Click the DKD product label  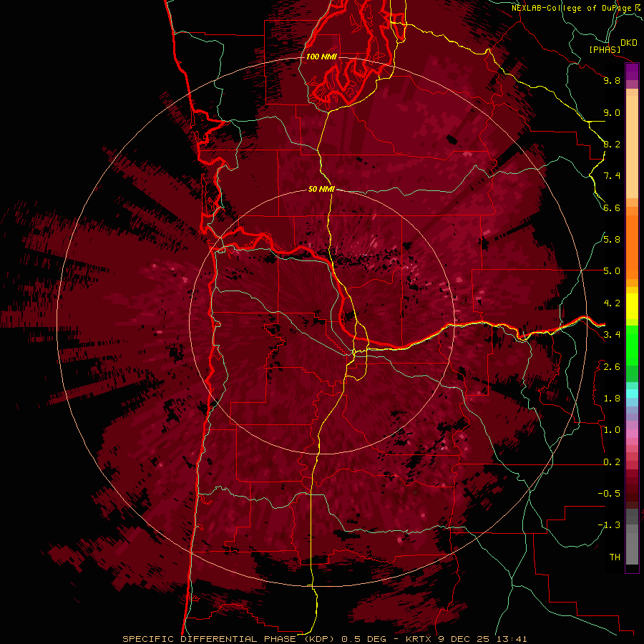[628, 43]
